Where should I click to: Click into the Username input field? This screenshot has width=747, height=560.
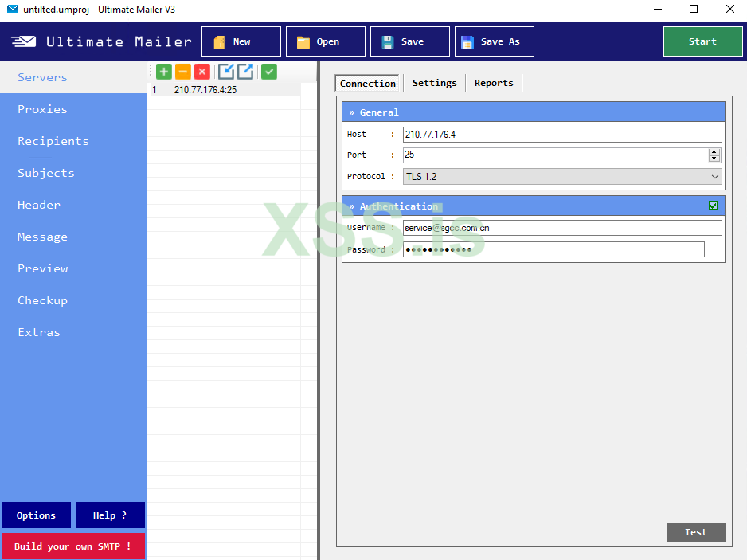point(562,228)
